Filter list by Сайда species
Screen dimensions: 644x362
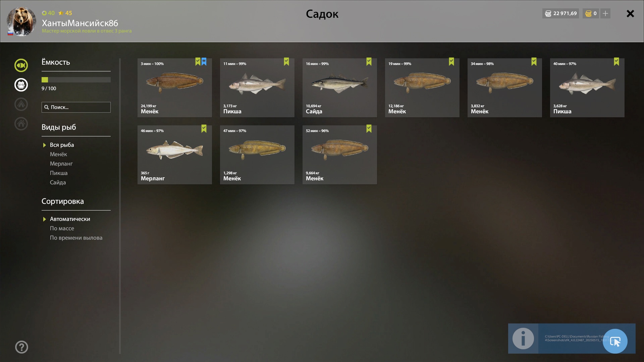point(58,182)
